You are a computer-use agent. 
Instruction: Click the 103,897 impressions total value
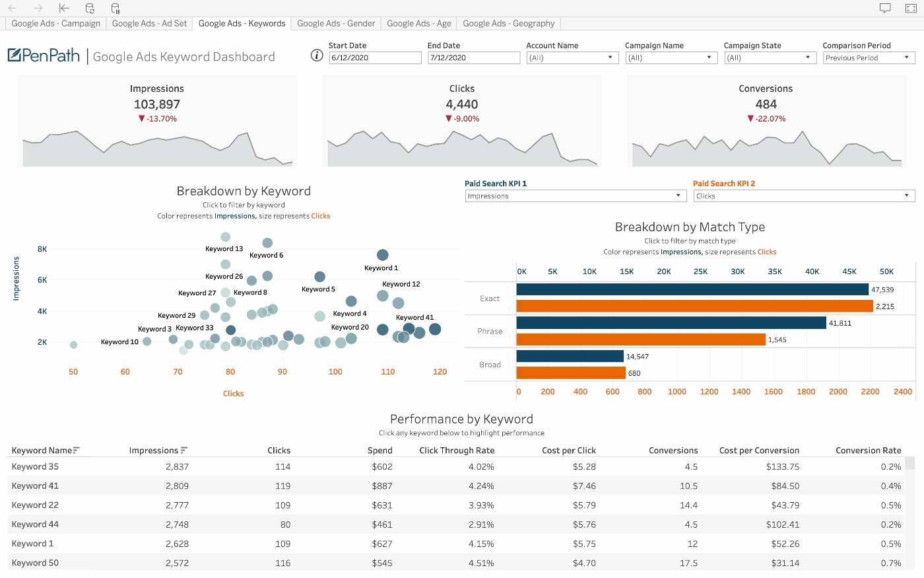coord(157,104)
